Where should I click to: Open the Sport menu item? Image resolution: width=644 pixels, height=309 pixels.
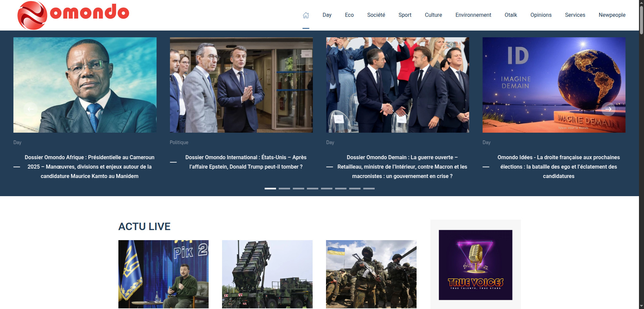click(x=405, y=15)
